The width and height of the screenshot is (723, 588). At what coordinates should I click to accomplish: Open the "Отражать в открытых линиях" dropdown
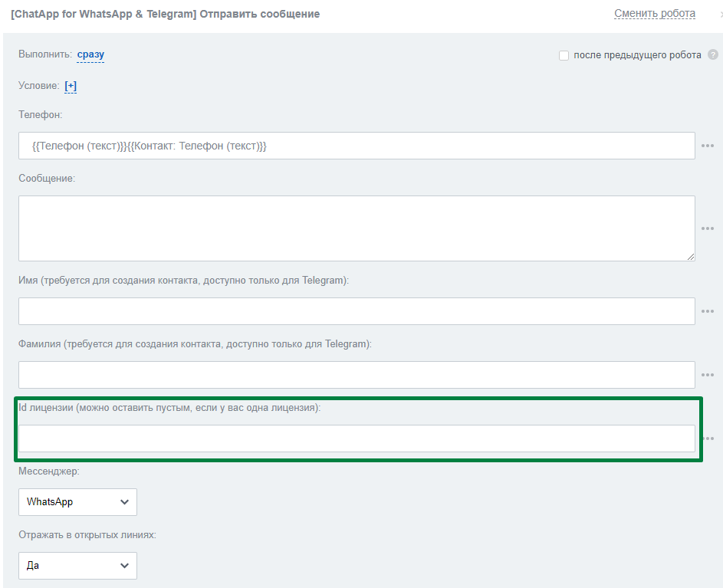point(77,566)
